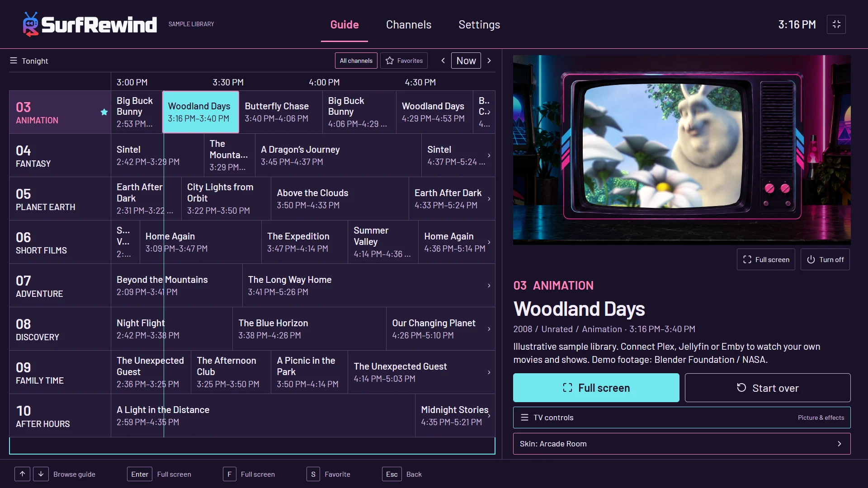The image size is (868, 488).
Task: Advance Adventure row with right chevron
Action: tap(489, 286)
